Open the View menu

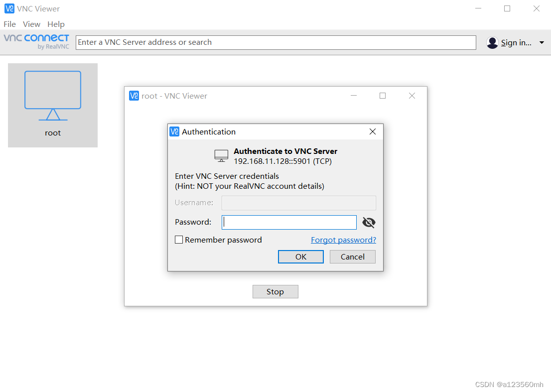[31, 24]
